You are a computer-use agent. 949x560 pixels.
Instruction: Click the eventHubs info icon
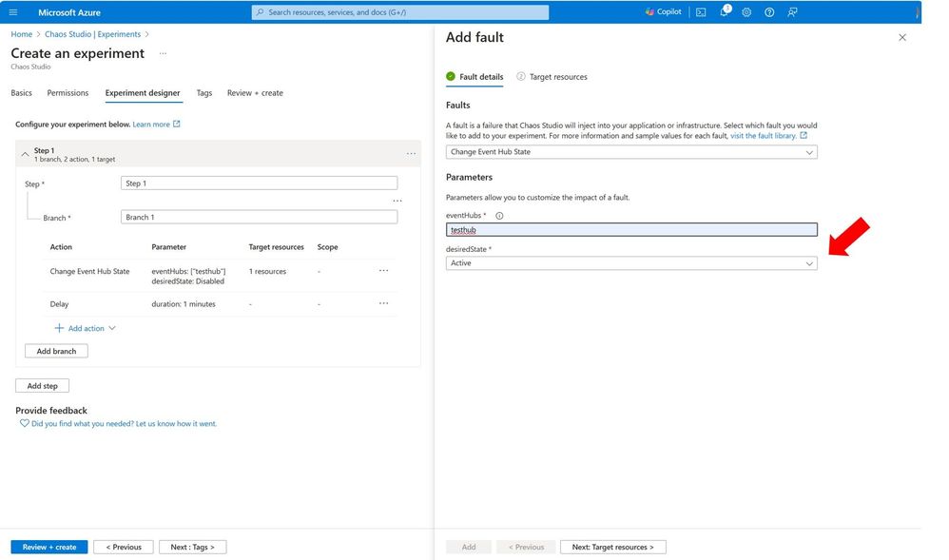point(499,216)
